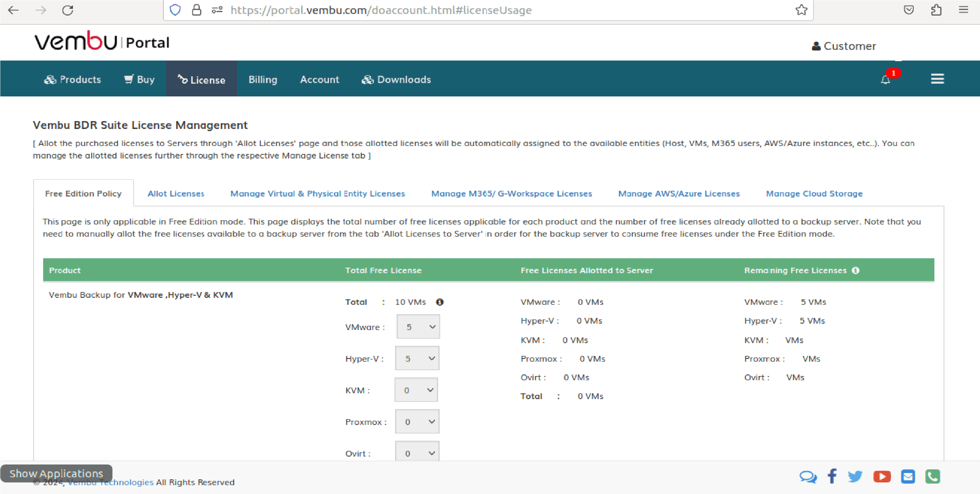Click Vembu Backup for VMware, Hyper-V & KVM
The width and height of the screenshot is (980, 494).
pyautogui.click(x=141, y=295)
